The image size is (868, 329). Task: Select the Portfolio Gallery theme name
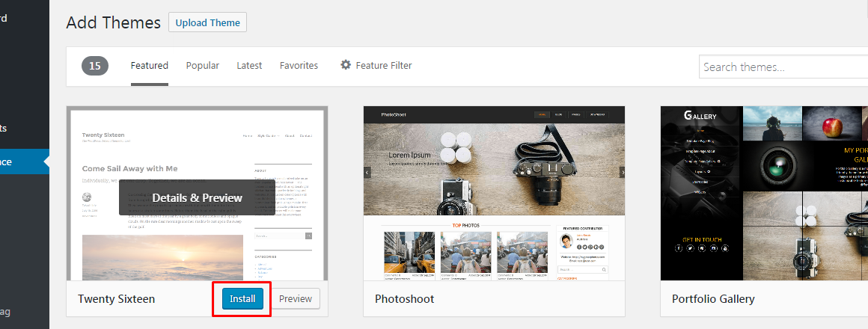[x=713, y=299]
